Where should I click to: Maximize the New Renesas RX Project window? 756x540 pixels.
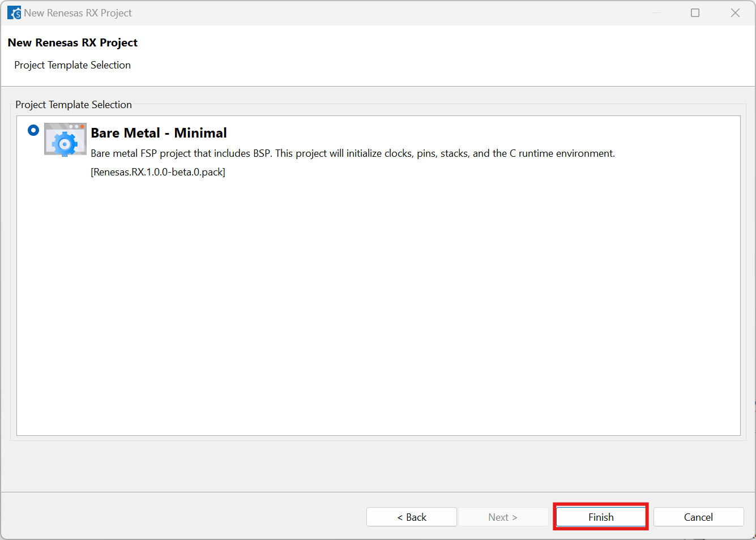[x=695, y=12]
